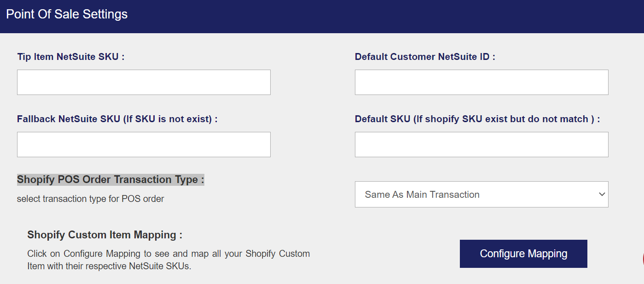Click empty area of dark blue header bar
The height and width of the screenshot is (284, 644).
tap(368, 16)
